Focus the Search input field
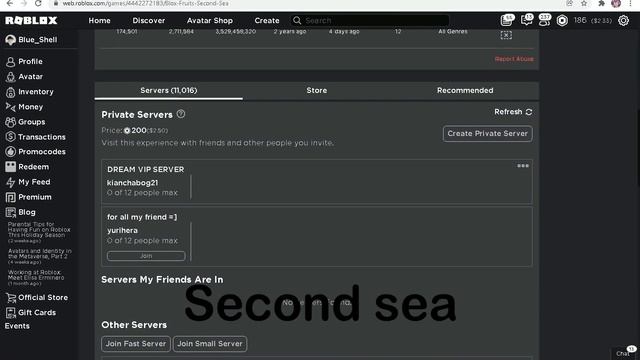Viewport: 640px width, 360px height. (x=370, y=20)
